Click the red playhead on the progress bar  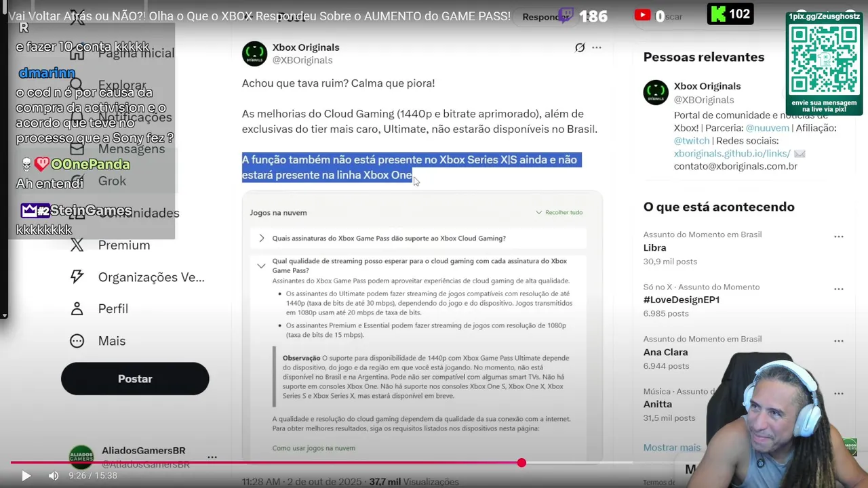point(521,463)
